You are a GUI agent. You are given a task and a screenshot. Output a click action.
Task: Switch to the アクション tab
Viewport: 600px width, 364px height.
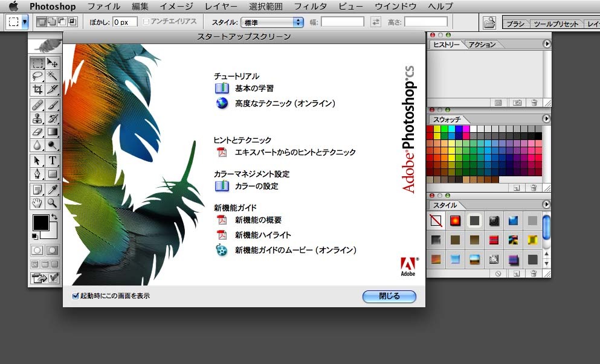pyautogui.click(x=482, y=45)
